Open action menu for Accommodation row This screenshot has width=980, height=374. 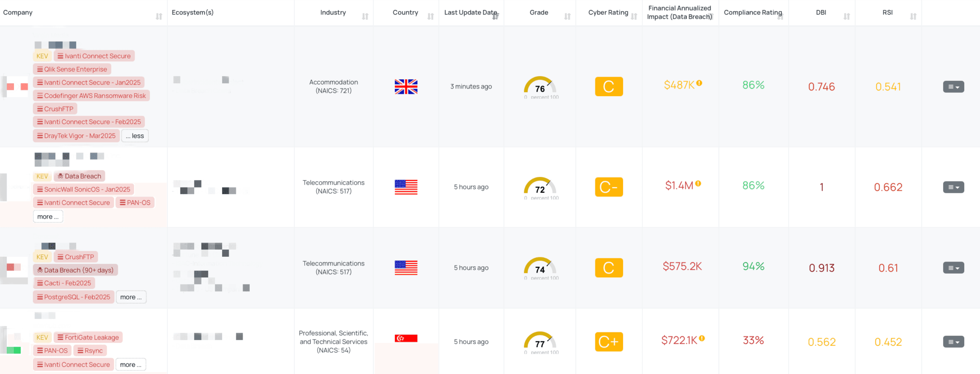coord(953,87)
